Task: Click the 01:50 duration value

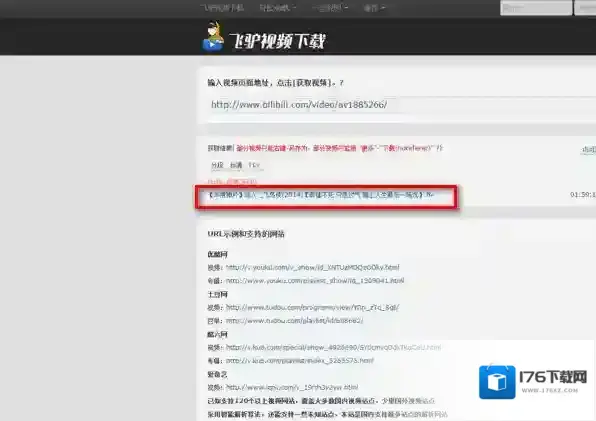Action: coord(583,195)
